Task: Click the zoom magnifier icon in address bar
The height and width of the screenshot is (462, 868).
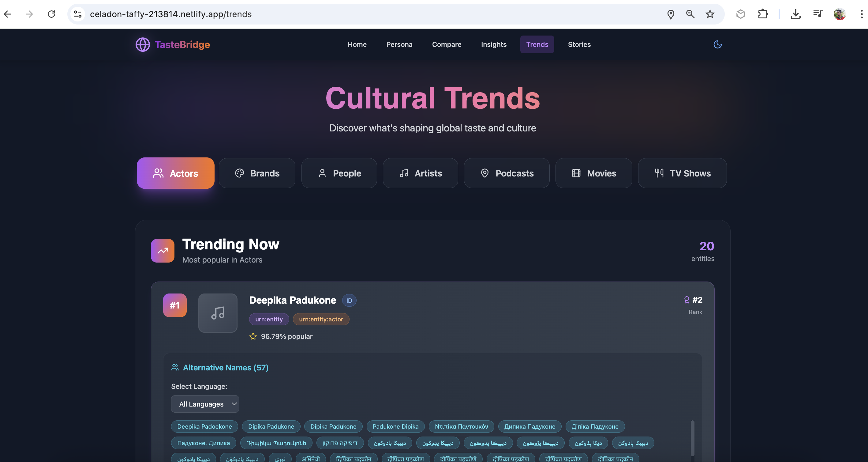Action: pos(690,14)
